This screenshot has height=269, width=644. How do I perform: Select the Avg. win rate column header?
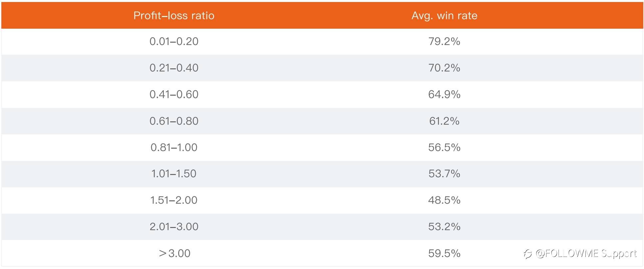pos(444,16)
